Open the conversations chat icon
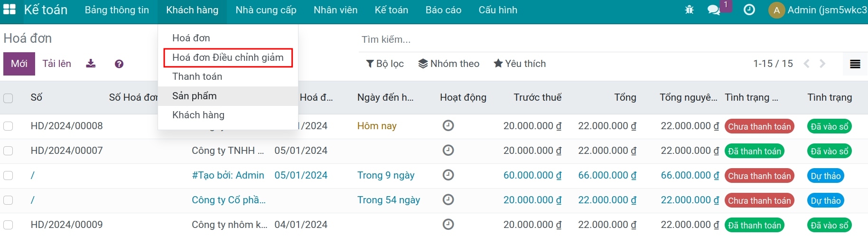The width and height of the screenshot is (868, 237). [x=714, y=10]
